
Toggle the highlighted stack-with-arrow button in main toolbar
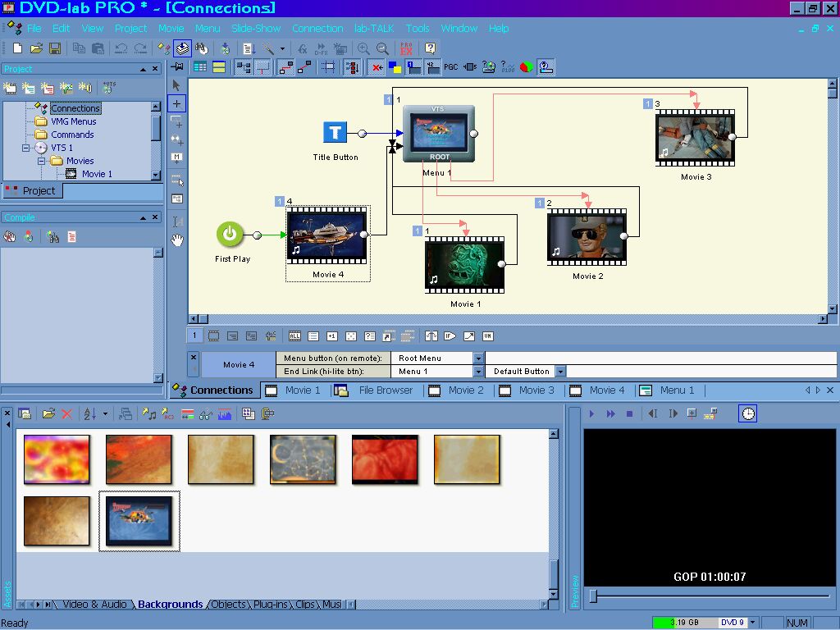183,48
